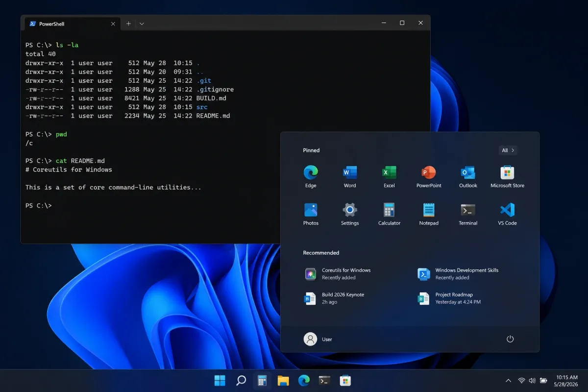The width and height of the screenshot is (588, 392).
Task: Open Excel in pinned apps
Action: [x=389, y=177]
